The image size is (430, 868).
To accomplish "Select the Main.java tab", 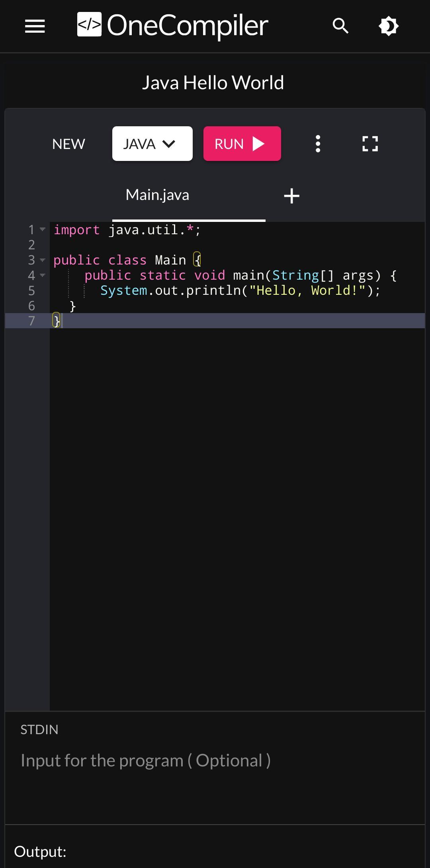I will [x=157, y=195].
